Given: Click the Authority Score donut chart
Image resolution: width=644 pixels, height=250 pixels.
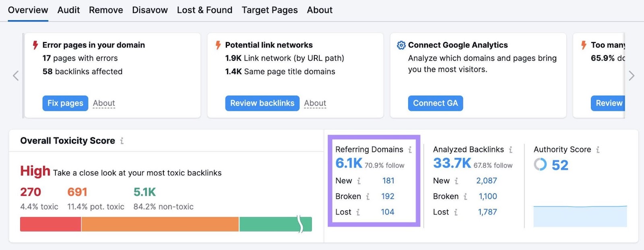Looking at the screenshot, I should coord(540,165).
